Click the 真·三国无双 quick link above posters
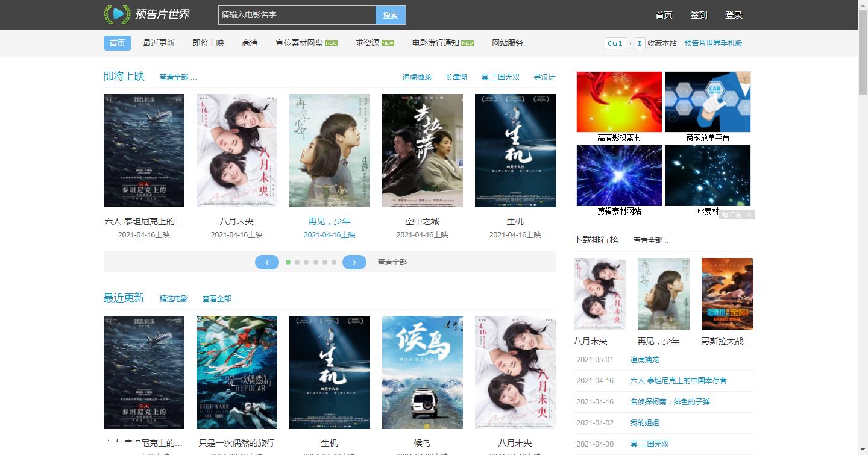 (500, 77)
